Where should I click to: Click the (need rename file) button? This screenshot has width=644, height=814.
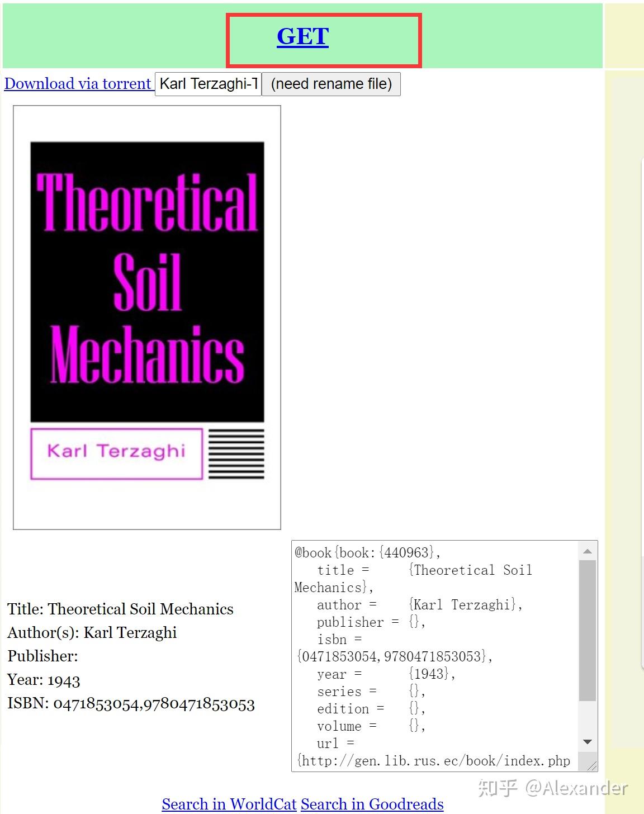[x=331, y=84]
